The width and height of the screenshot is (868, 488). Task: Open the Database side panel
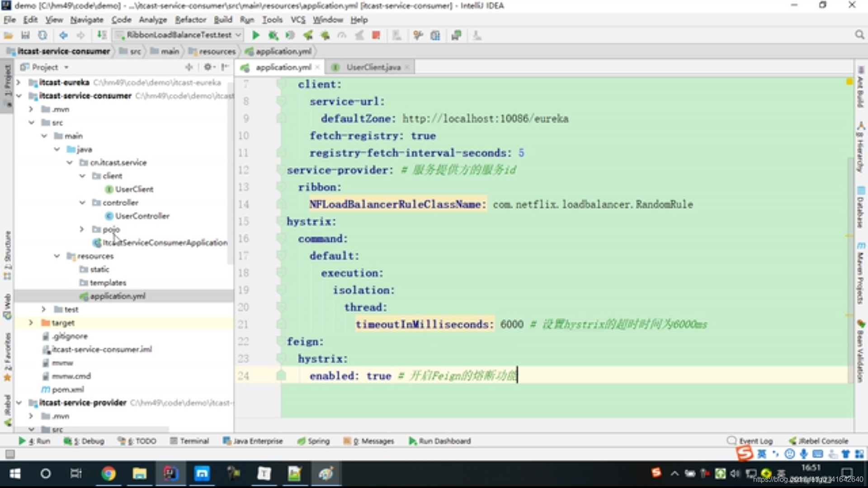(860, 207)
